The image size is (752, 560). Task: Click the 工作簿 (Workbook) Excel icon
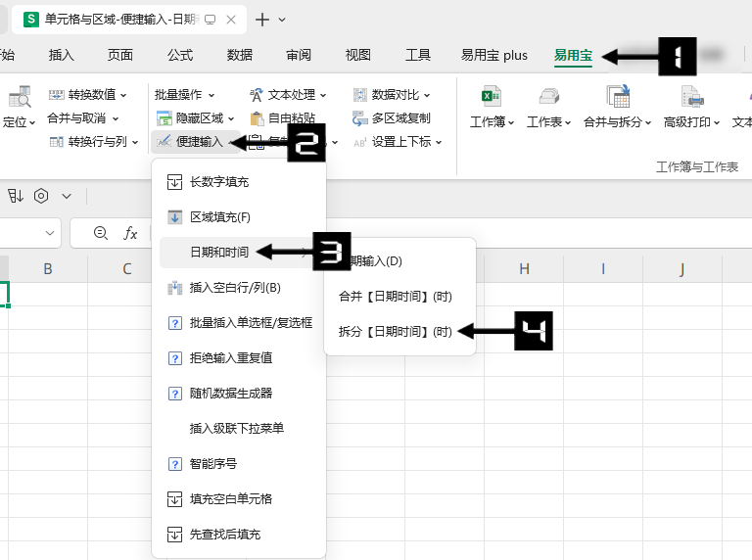(x=492, y=96)
